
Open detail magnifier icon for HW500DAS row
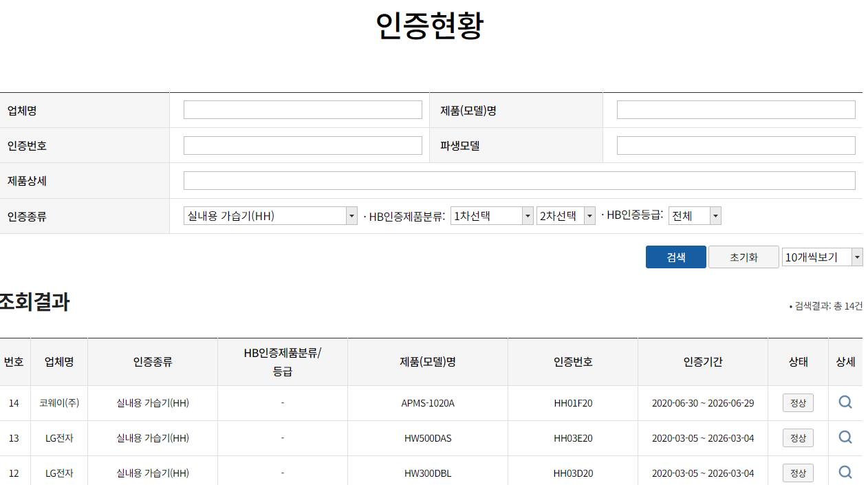tap(845, 438)
